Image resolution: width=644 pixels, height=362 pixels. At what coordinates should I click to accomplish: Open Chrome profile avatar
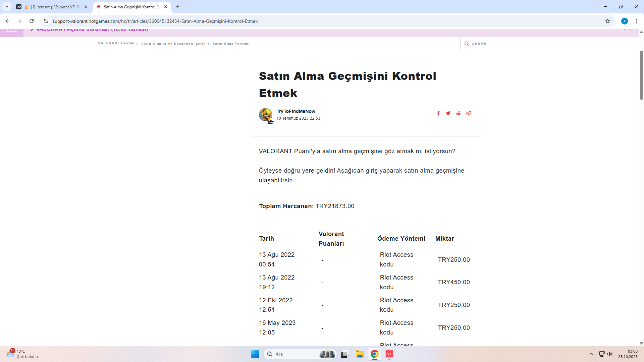point(624,21)
